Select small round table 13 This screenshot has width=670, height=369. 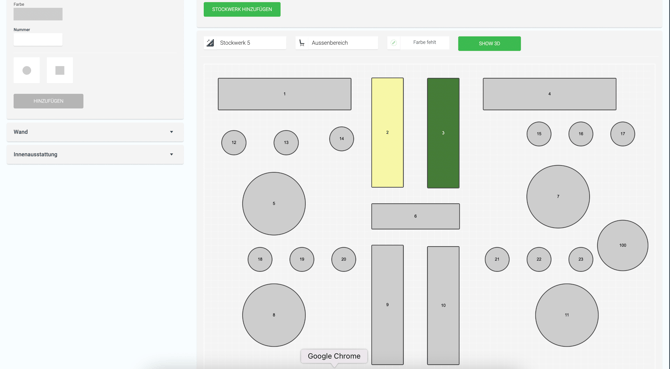tap(286, 143)
